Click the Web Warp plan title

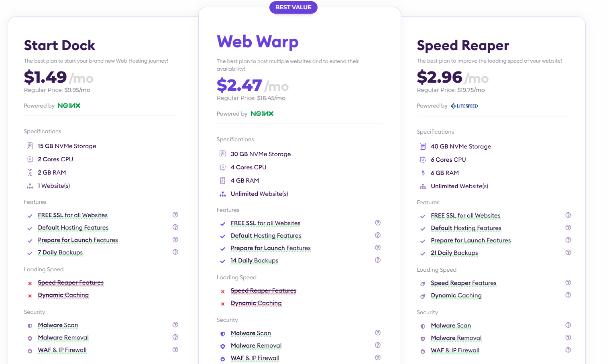pos(257,42)
